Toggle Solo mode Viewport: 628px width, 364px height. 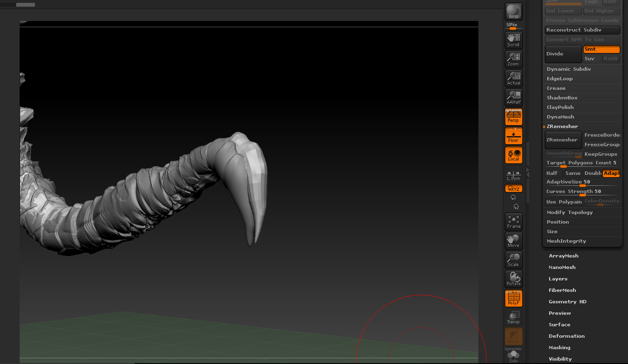tap(514, 355)
